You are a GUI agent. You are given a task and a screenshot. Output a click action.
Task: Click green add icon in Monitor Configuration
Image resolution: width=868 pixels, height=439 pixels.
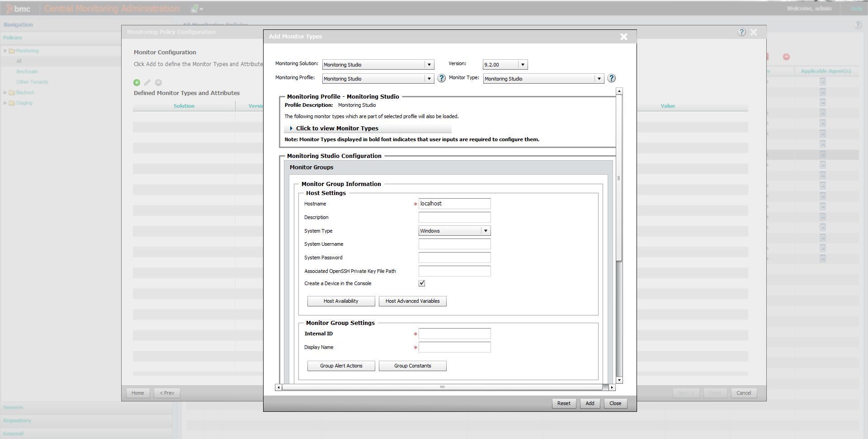click(x=137, y=82)
